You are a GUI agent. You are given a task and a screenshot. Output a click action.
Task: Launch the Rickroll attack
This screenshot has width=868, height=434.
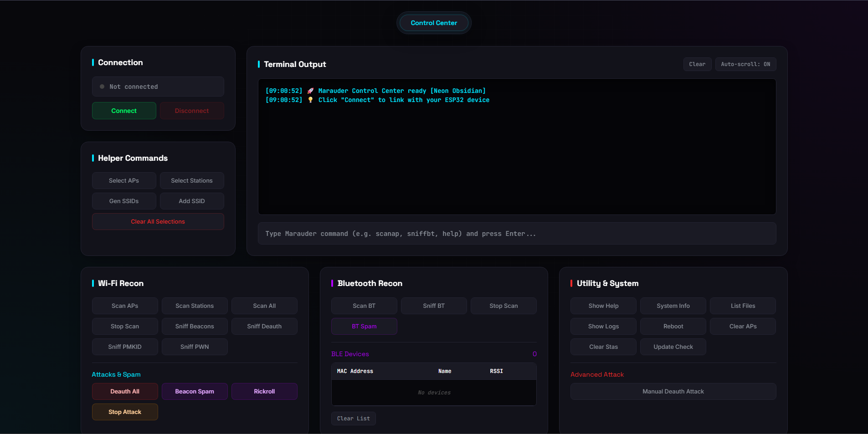pos(264,392)
